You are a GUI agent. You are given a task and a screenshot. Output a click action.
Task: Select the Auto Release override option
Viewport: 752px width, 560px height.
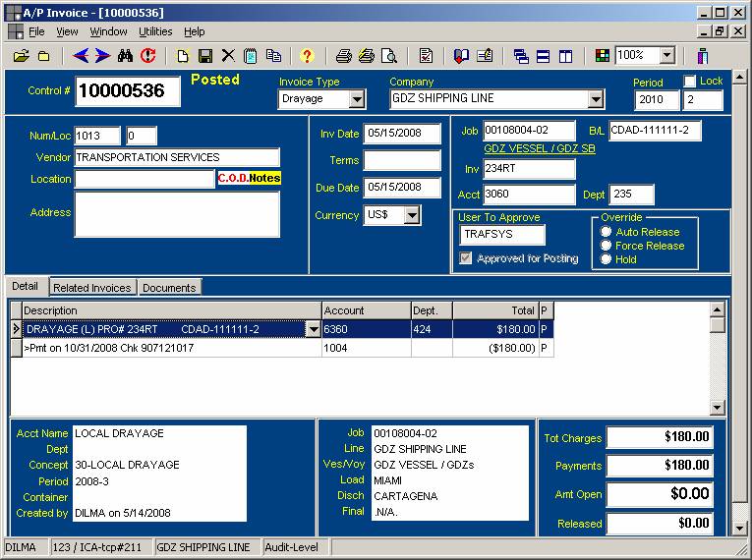pyautogui.click(x=607, y=232)
